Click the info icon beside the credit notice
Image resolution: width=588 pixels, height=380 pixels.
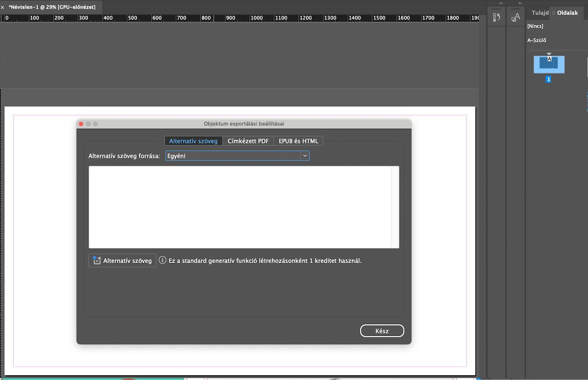(x=162, y=260)
